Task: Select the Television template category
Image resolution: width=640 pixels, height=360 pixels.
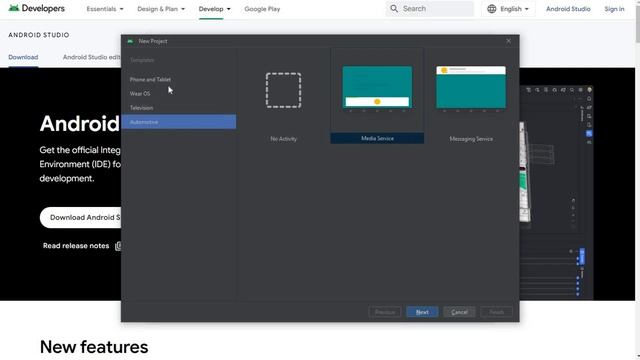Action: (x=178, y=108)
